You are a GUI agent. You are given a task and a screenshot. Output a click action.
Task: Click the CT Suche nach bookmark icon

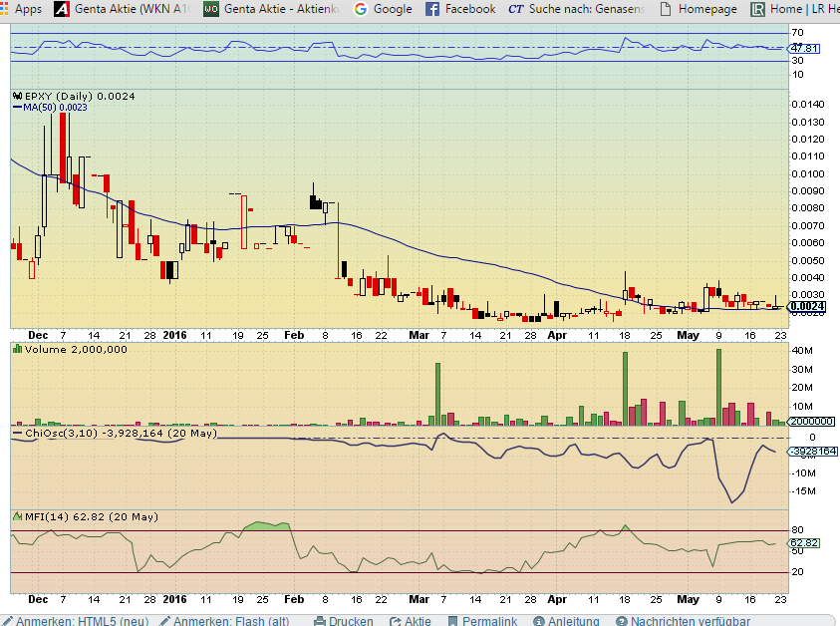[x=515, y=9]
